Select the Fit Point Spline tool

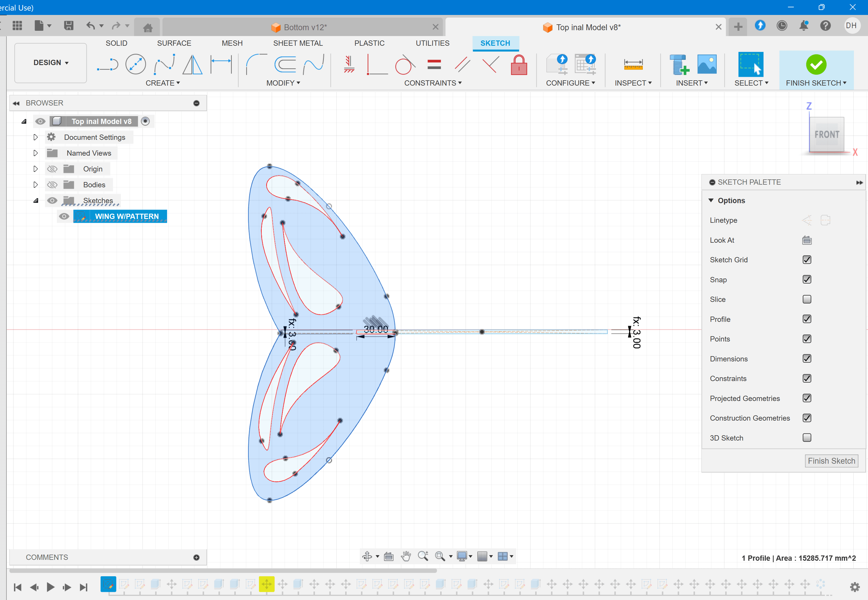(x=164, y=64)
